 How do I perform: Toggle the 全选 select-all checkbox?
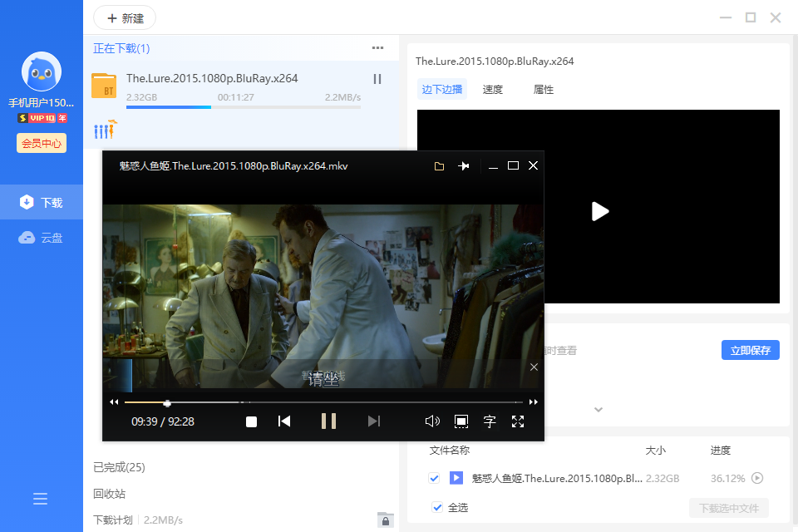tap(438, 507)
